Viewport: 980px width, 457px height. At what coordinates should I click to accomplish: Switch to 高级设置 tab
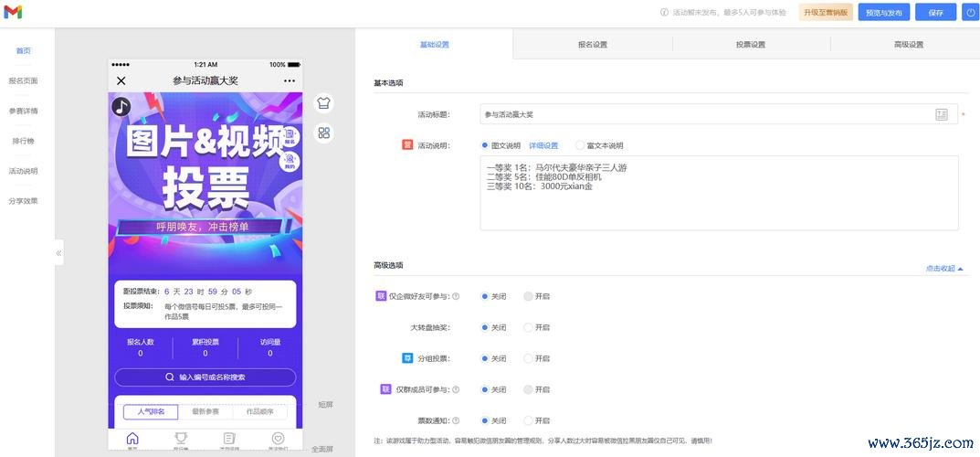(x=908, y=45)
